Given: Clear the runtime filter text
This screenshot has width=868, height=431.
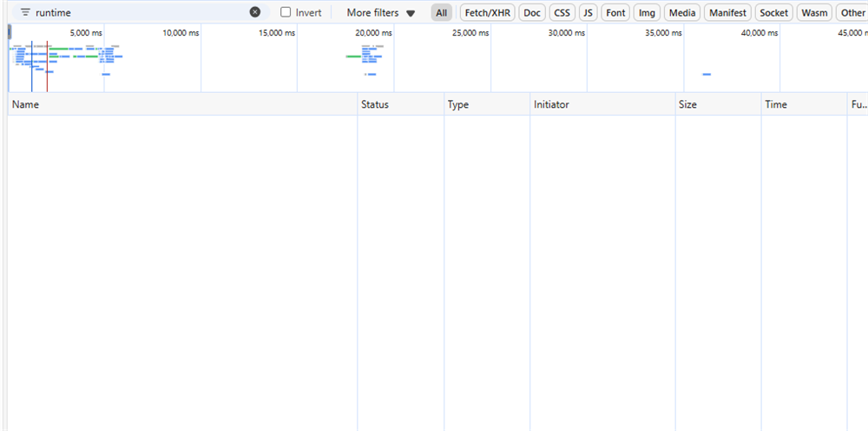Looking at the screenshot, I should tap(254, 12).
